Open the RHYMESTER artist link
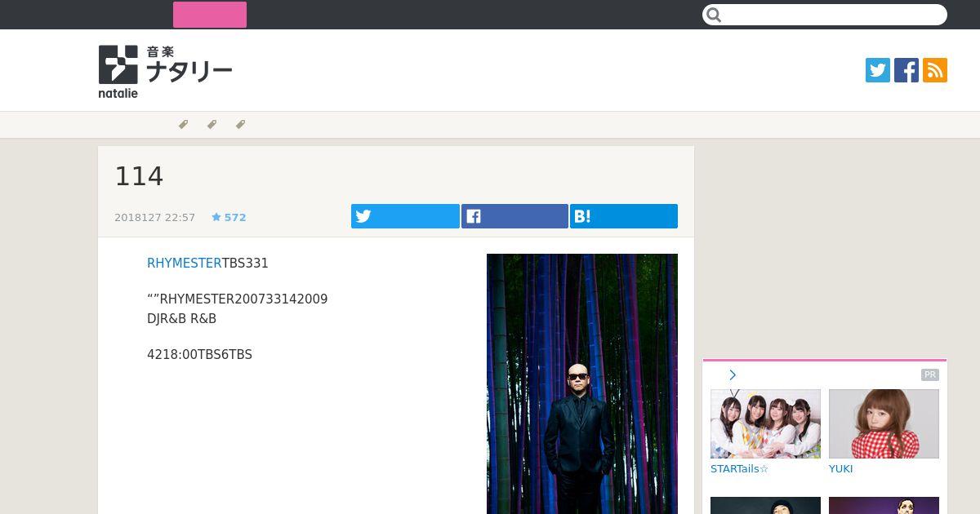Image resolution: width=980 pixels, height=514 pixels. (x=185, y=264)
